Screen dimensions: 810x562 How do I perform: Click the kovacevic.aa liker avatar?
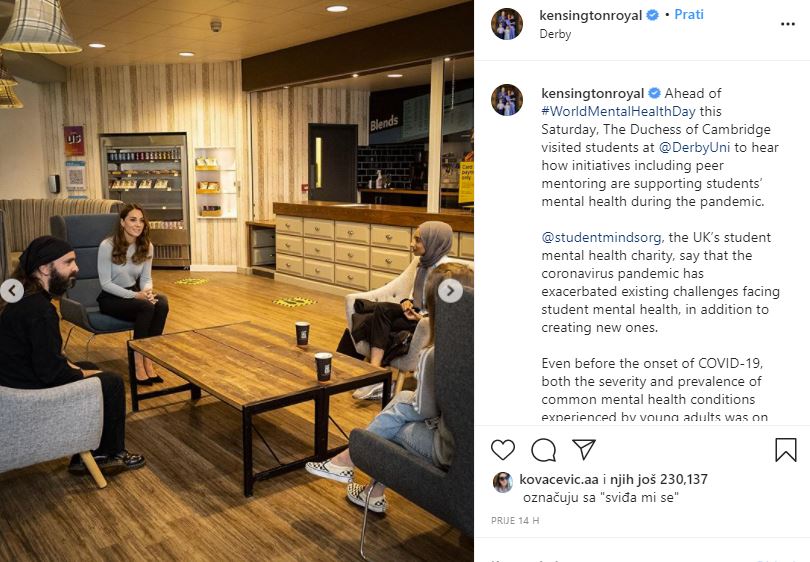coord(502,482)
